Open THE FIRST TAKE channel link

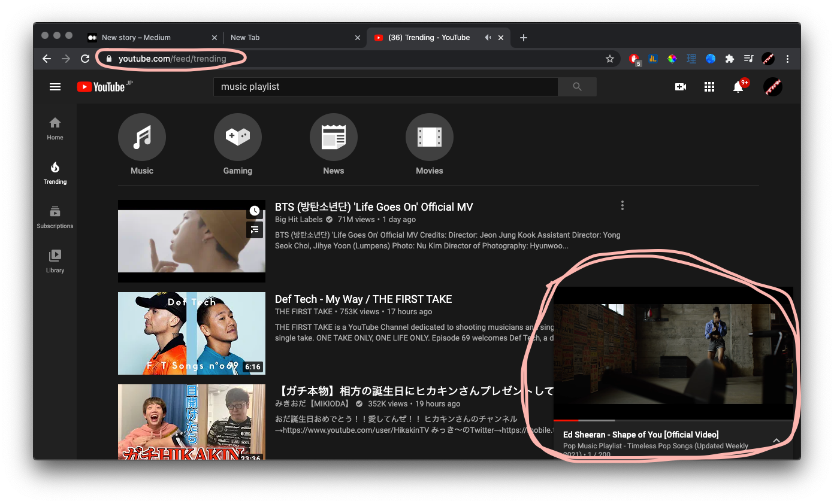[304, 312]
